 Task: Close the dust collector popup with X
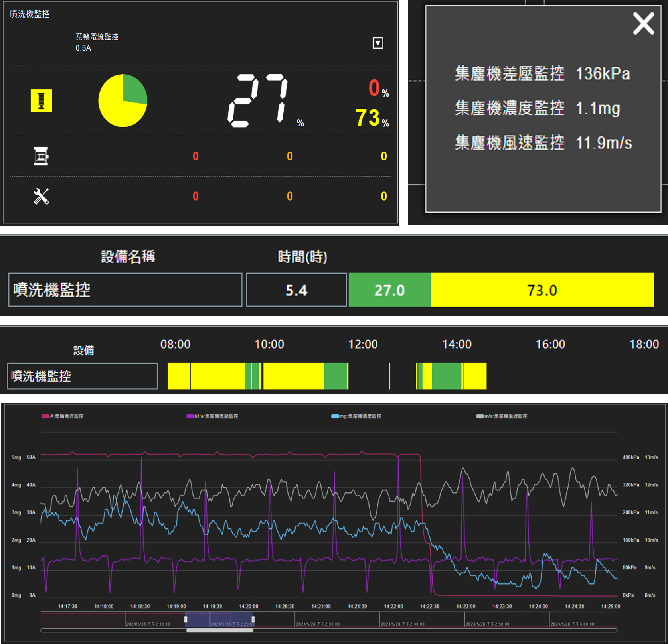pyautogui.click(x=643, y=24)
